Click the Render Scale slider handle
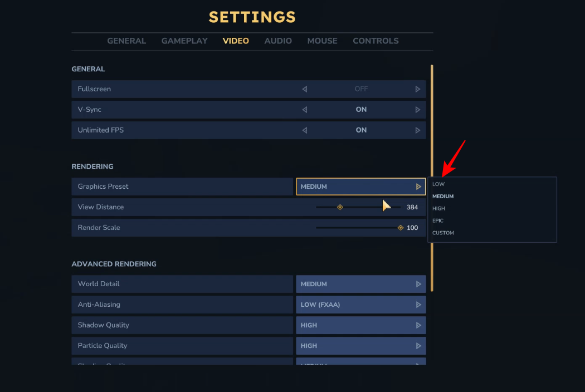 [x=400, y=228]
